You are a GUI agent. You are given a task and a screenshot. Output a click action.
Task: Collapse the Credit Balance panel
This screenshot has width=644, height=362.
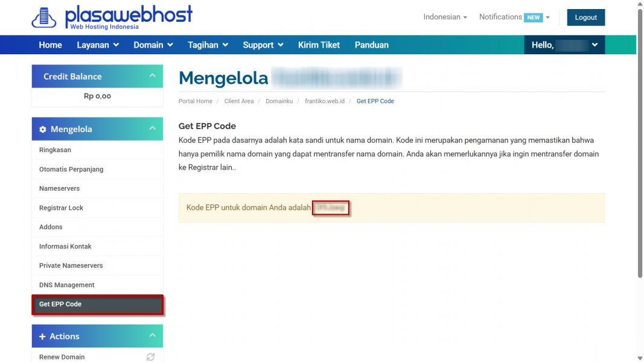pyautogui.click(x=152, y=75)
